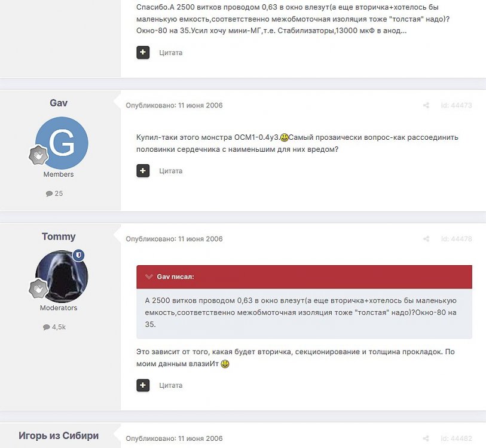
Task: Share Tommy's post id 44478
Action: (426, 239)
